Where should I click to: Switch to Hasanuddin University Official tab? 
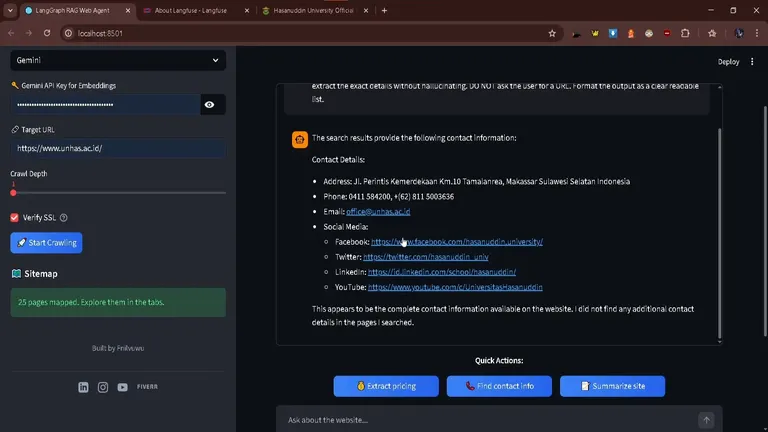(x=313, y=10)
